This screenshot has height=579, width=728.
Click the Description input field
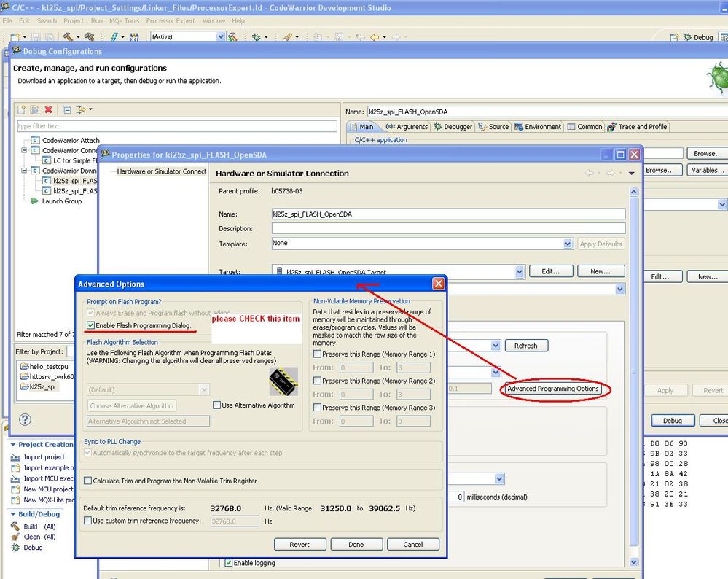point(448,229)
